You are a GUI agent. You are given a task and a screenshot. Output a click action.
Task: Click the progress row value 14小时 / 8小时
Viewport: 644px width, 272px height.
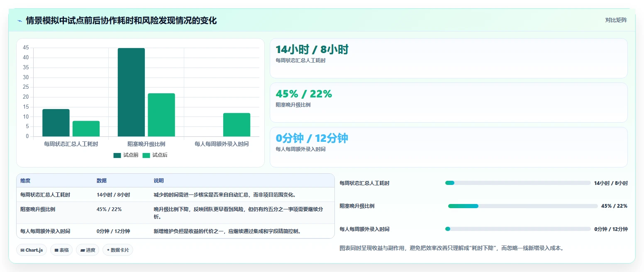611,183
